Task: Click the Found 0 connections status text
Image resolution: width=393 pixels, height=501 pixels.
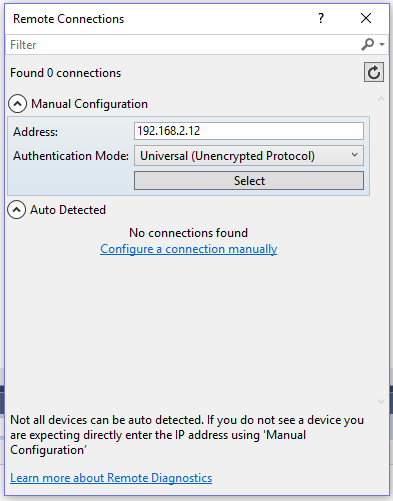Action: (x=66, y=73)
